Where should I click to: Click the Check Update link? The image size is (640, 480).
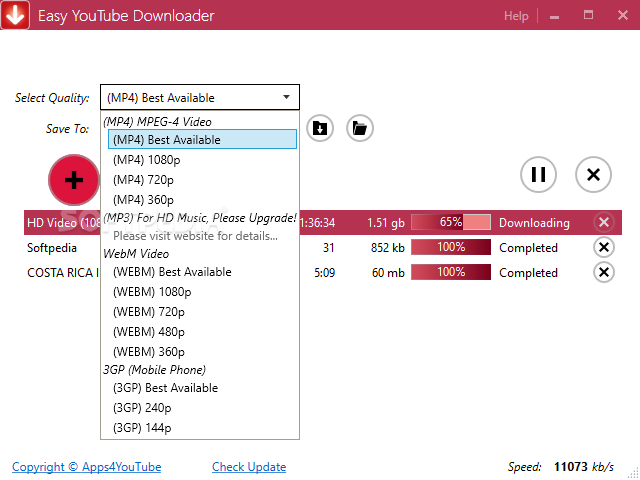(x=249, y=467)
